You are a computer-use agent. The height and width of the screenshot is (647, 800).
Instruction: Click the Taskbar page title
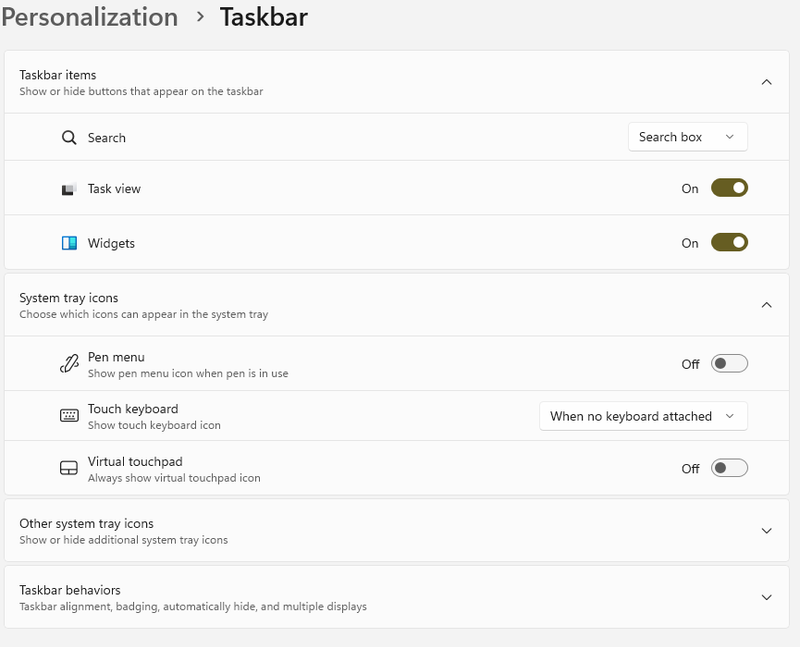(263, 17)
